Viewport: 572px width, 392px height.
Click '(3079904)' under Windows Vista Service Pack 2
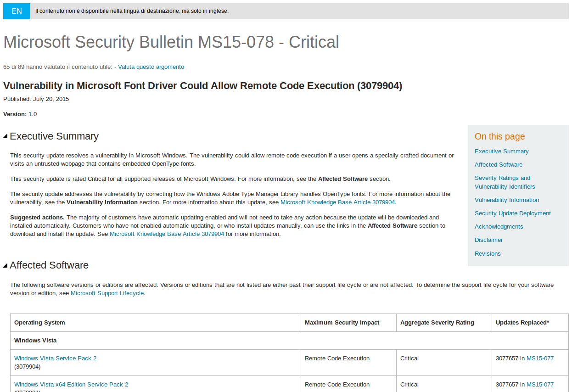28,367
